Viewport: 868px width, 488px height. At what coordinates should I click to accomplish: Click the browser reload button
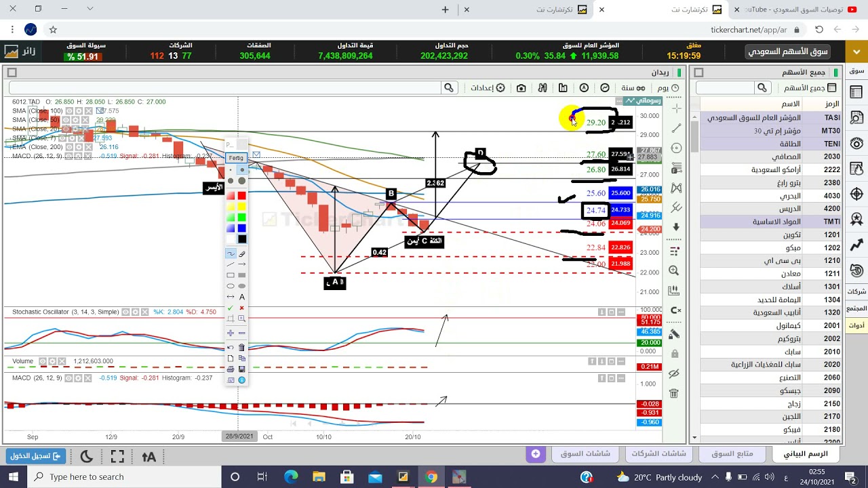pyautogui.click(x=819, y=30)
